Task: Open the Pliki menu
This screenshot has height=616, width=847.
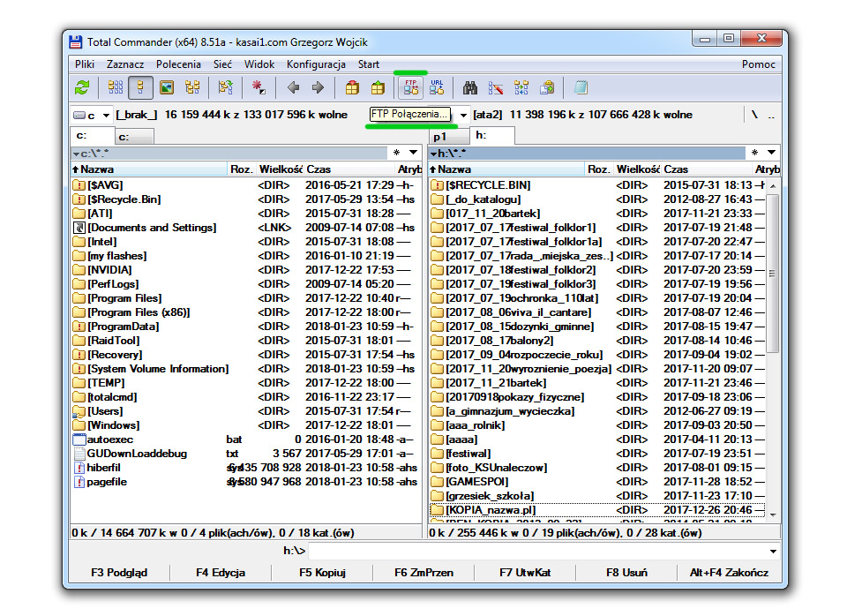Action: click(85, 64)
